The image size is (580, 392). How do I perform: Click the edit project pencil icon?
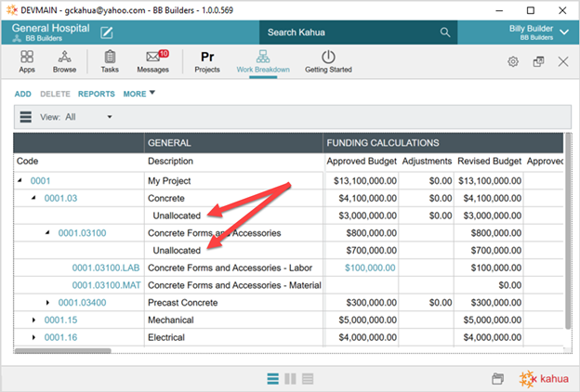(x=107, y=33)
